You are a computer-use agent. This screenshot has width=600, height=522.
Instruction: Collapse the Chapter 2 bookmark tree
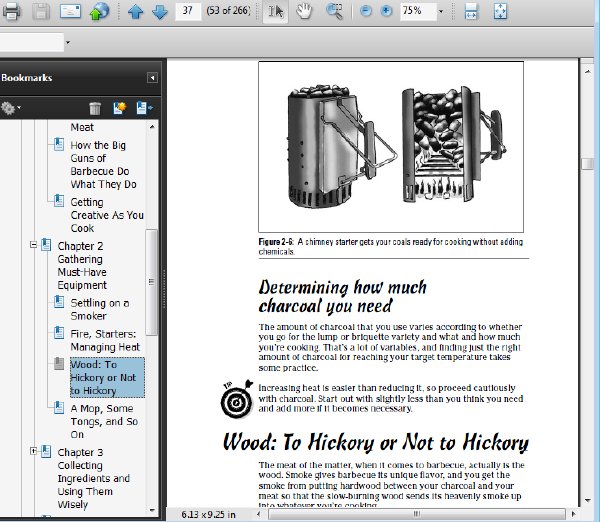point(34,245)
